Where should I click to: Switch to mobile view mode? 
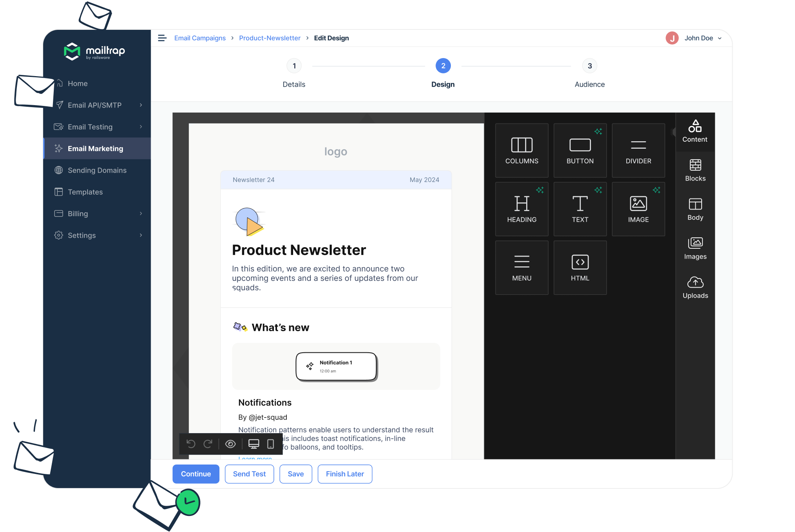coord(270,444)
